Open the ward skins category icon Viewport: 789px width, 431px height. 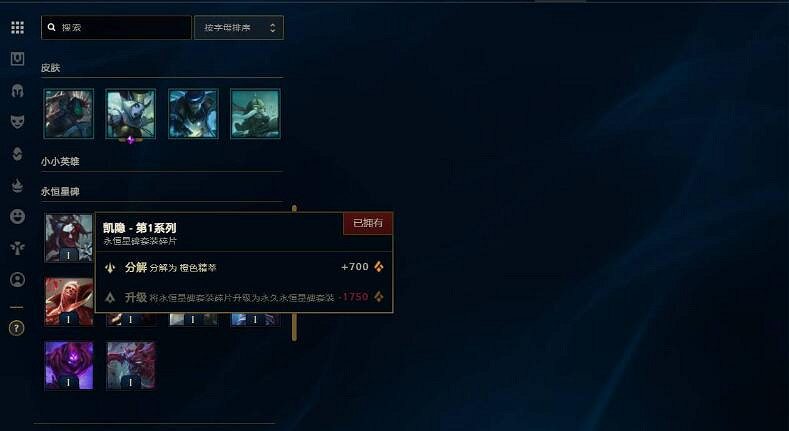pos(17,248)
